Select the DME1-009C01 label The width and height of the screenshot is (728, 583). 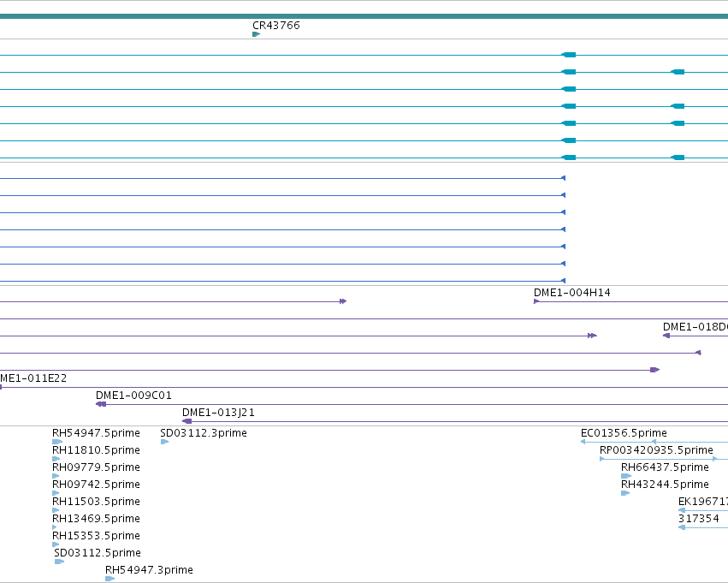[133, 396]
